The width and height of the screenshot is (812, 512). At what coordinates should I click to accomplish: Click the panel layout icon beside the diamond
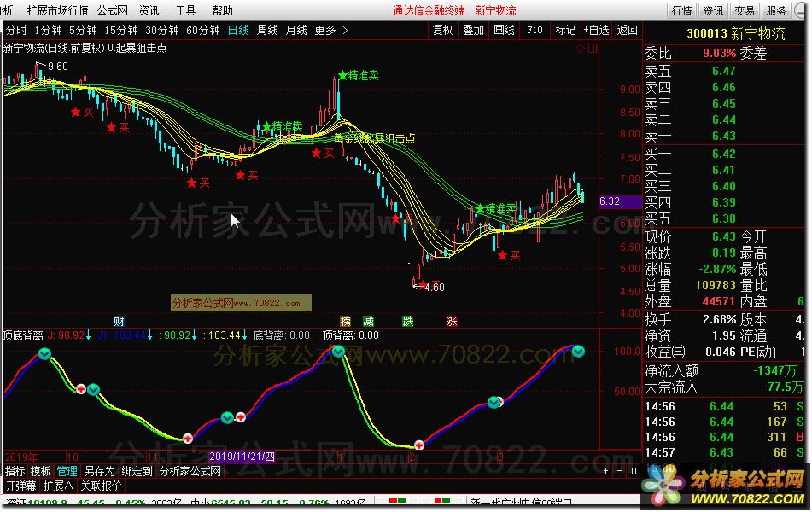point(593,48)
